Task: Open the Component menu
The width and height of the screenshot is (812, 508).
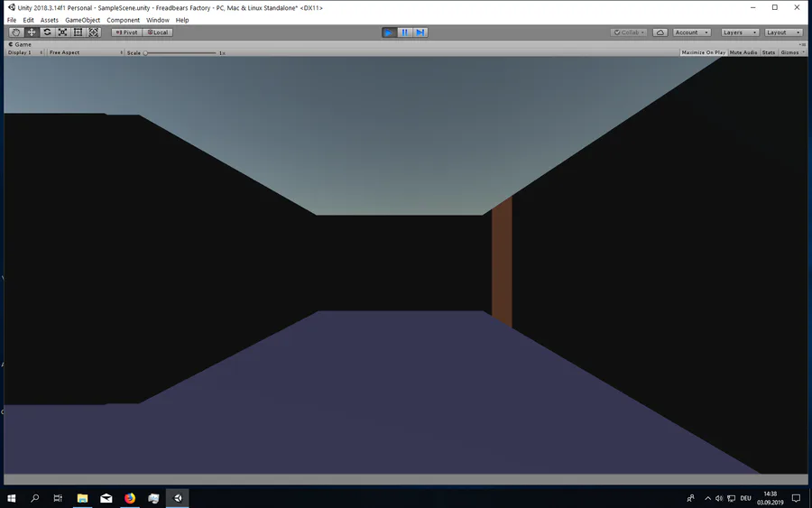Action: (124, 20)
